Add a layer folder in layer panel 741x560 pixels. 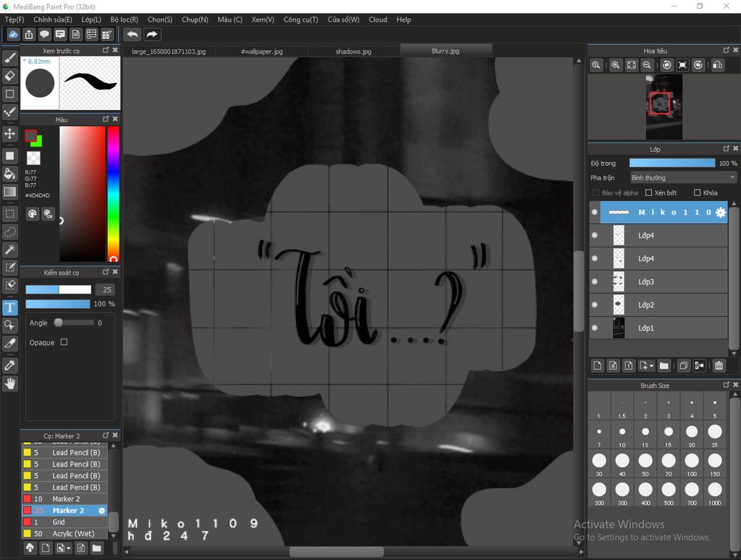point(664,365)
